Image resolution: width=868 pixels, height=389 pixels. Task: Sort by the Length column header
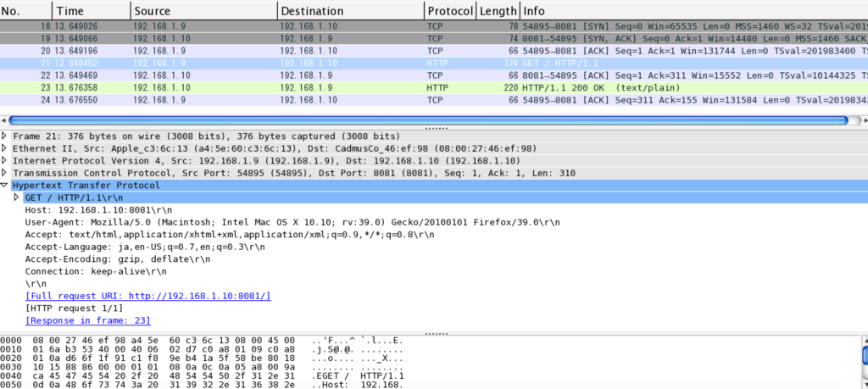(x=498, y=10)
